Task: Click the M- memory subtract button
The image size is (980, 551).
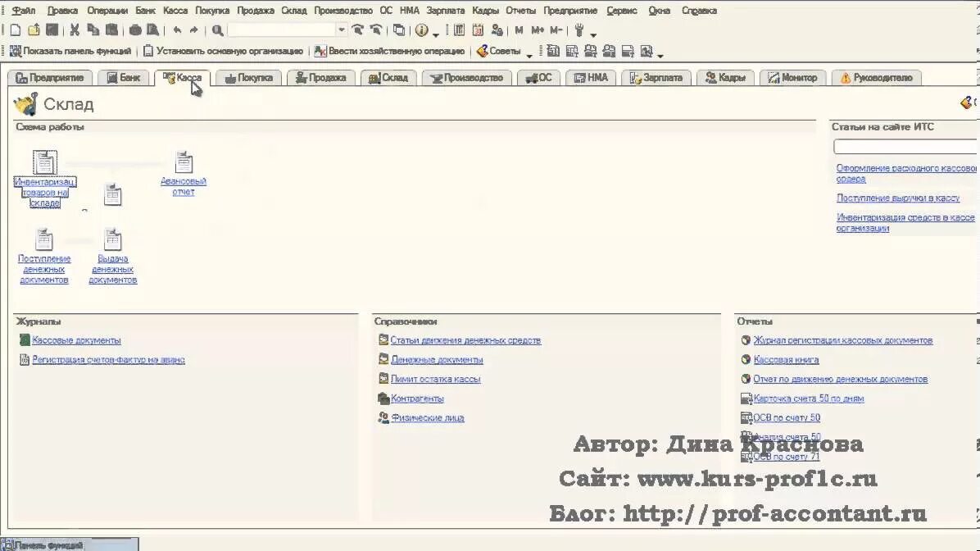Action: (556, 30)
